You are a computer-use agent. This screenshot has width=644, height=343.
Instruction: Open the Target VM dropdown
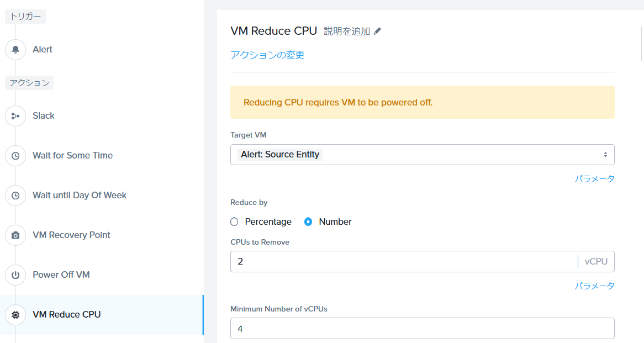click(422, 155)
